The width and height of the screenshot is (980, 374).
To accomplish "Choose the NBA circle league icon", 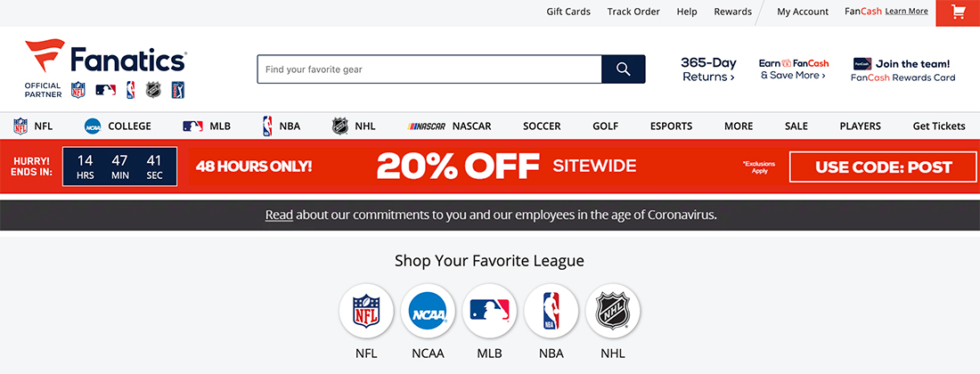I will pyautogui.click(x=551, y=311).
